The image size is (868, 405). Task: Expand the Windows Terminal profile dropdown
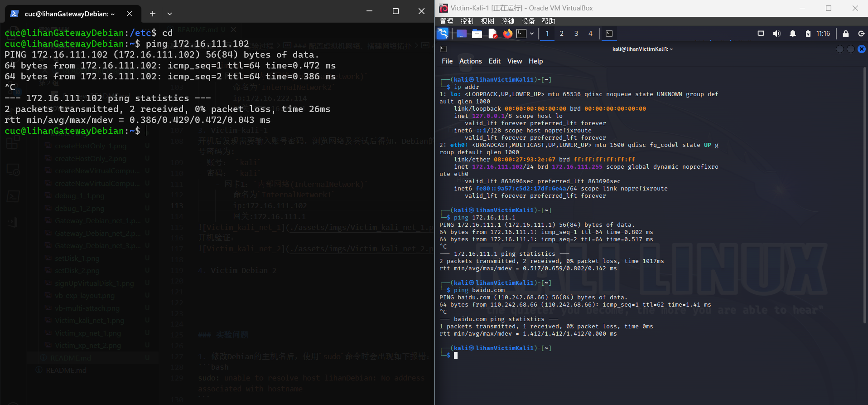pyautogui.click(x=169, y=14)
